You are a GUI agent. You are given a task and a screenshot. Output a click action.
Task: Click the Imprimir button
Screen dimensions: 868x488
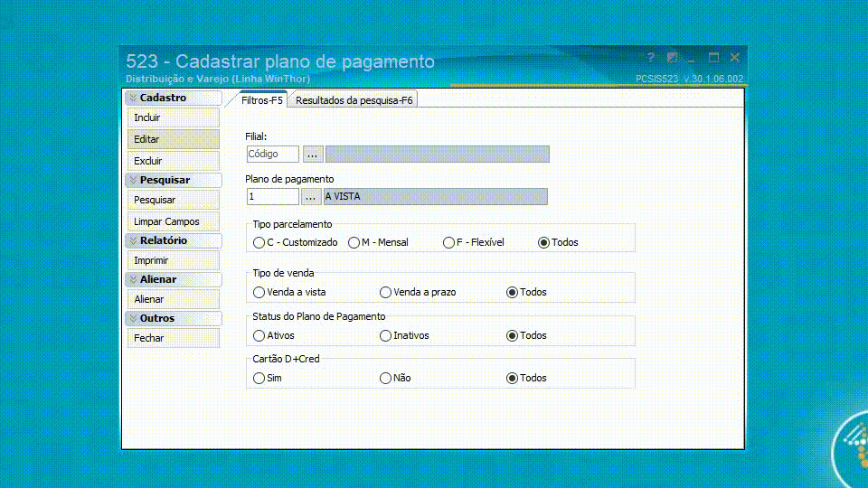coord(174,260)
